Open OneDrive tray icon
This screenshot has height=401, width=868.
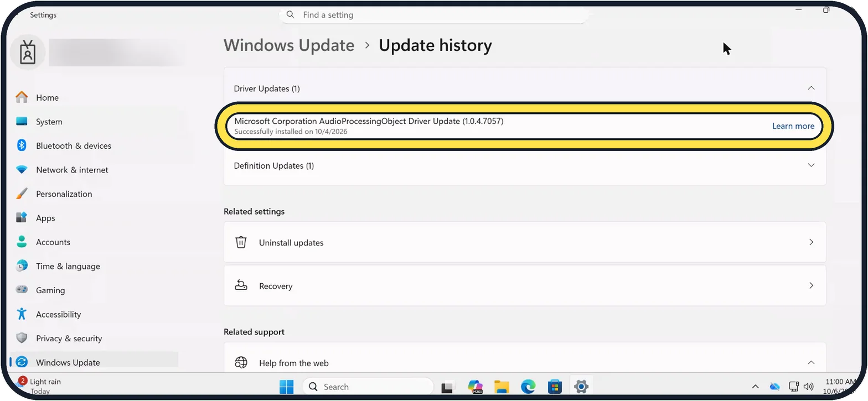(x=774, y=387)
